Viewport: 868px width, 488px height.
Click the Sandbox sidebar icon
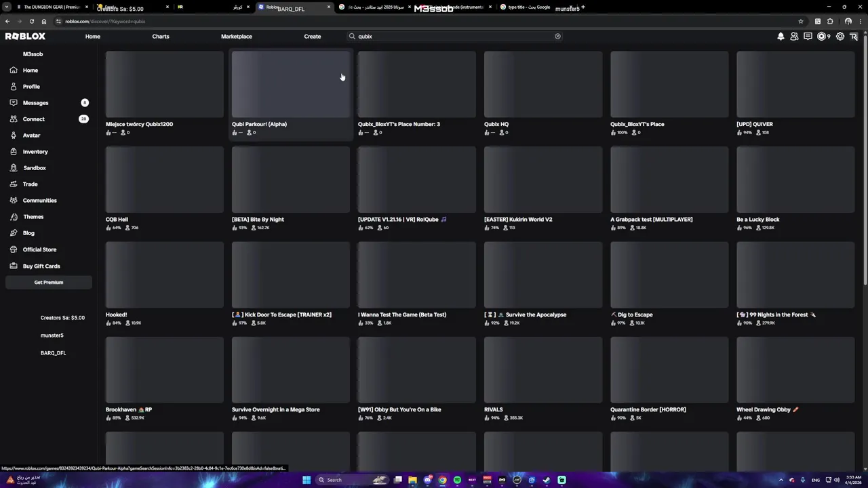(14, 168)
